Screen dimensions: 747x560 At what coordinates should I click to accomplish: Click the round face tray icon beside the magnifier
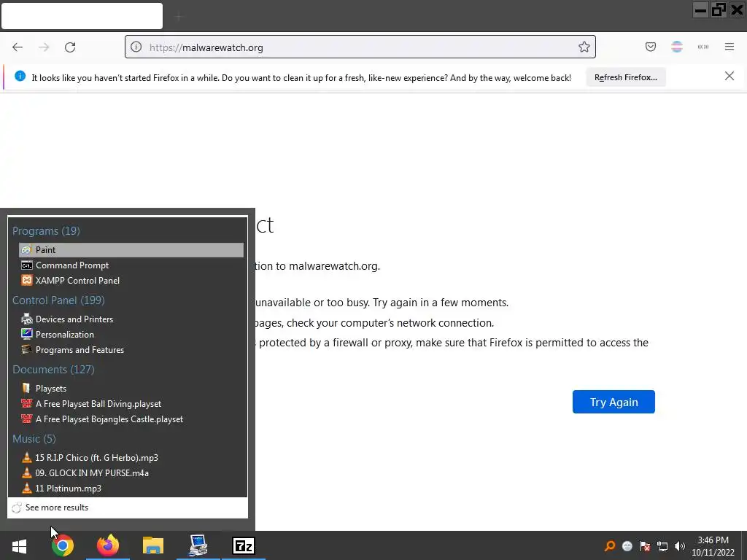click(627, 546)
